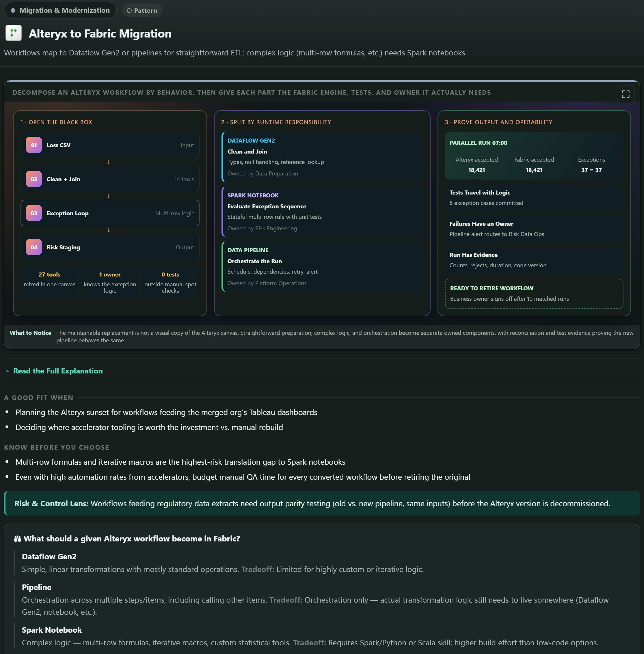Click Owned by Data Preparation text
Screen dimensions: 644x654
point(263,173)
